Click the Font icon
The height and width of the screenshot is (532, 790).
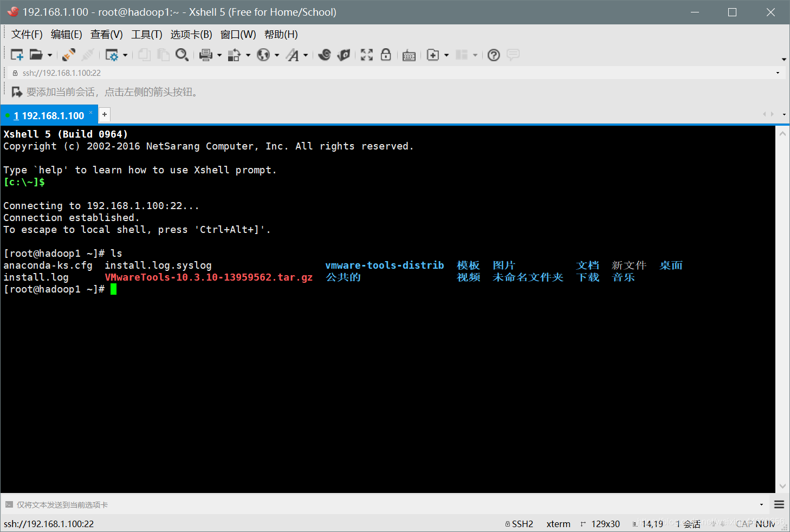(293, 55)
